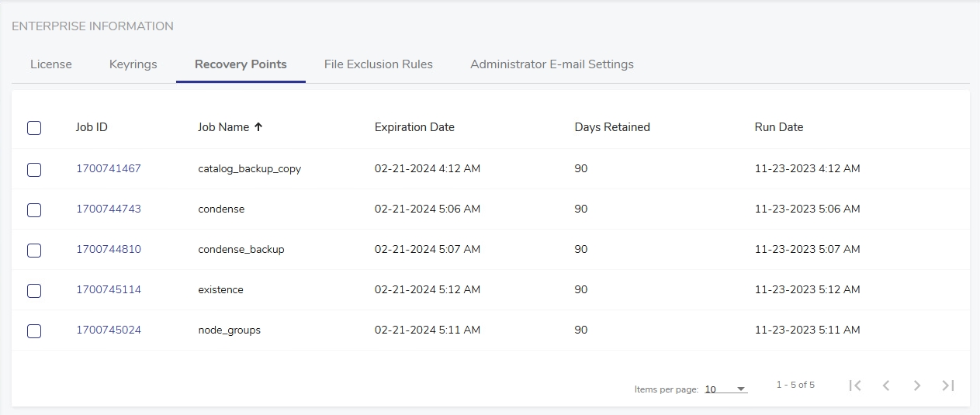Tick the checkbox for condense_backup row

[x=34, y=250]
